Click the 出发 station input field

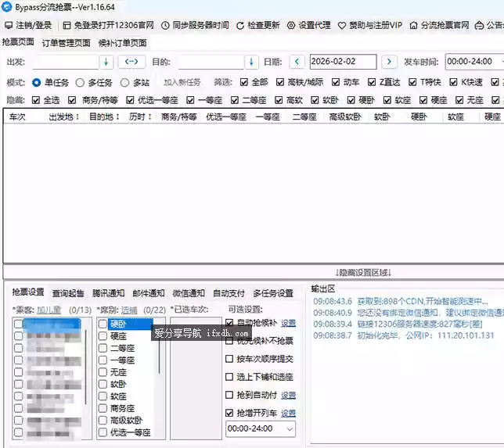pos(65,62)
